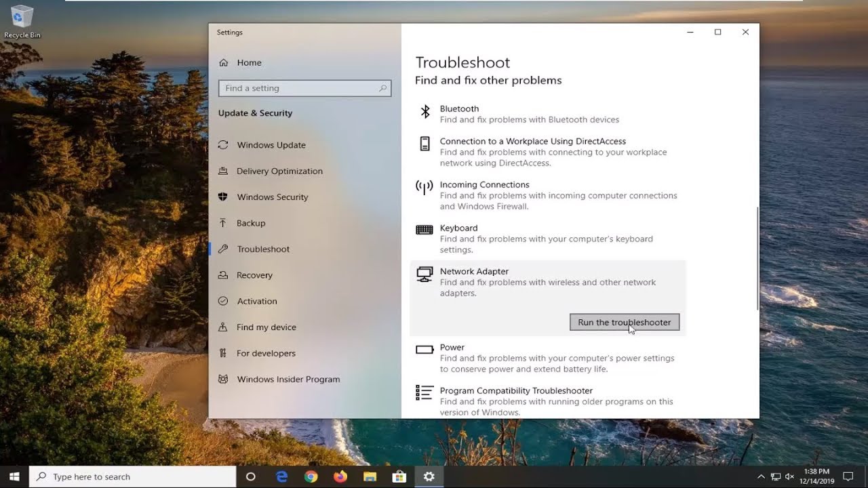This screenshot has height=488, width=868.
Task: Run the Network Adapter troubleshooter
Action: tap(625, 322)
